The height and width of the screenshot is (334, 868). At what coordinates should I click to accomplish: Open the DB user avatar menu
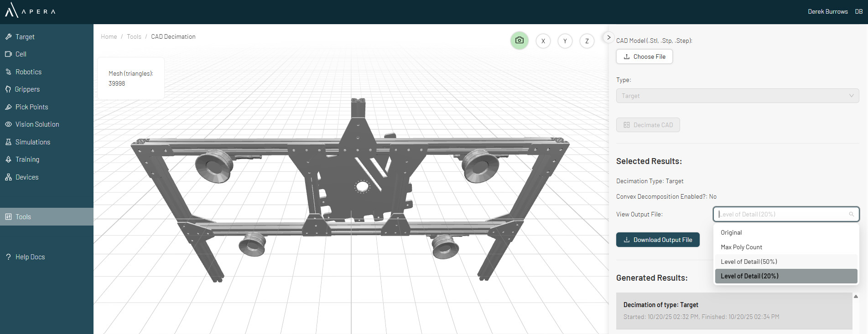tap(858, 11)
